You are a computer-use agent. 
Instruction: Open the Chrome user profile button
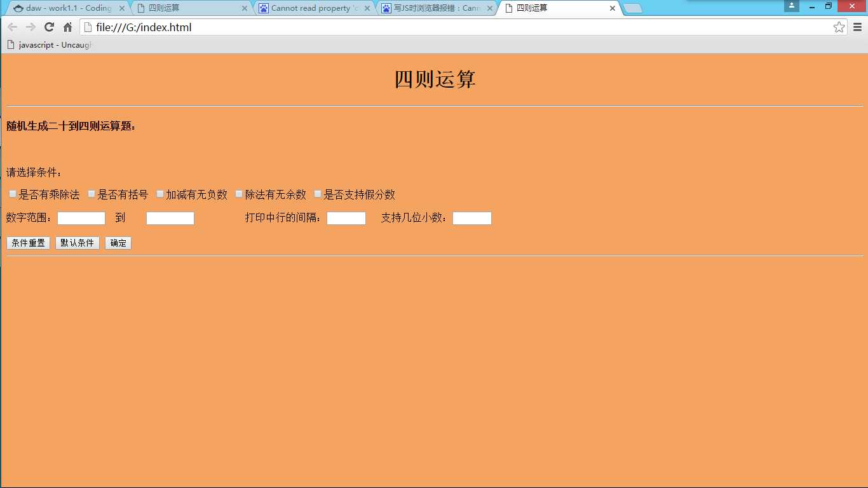[792, 6]
